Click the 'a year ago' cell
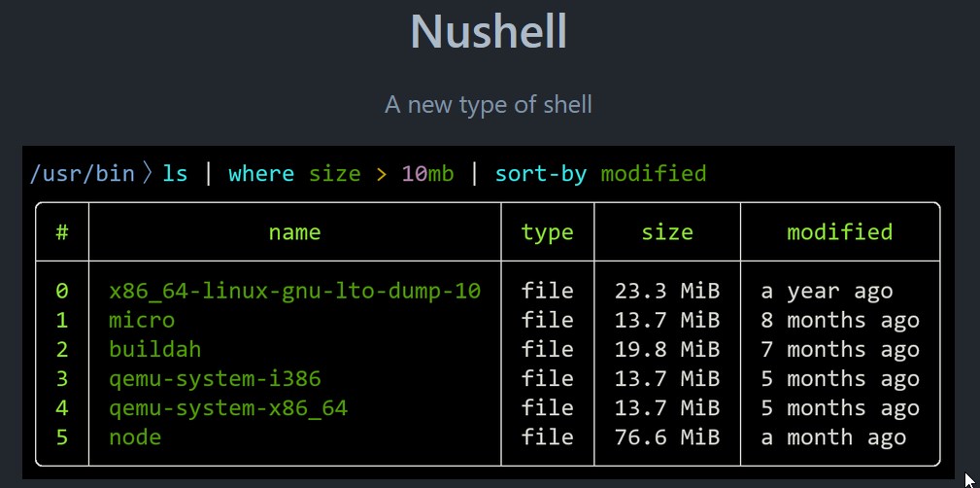This screenshot has height=488, width=980. 827,292
